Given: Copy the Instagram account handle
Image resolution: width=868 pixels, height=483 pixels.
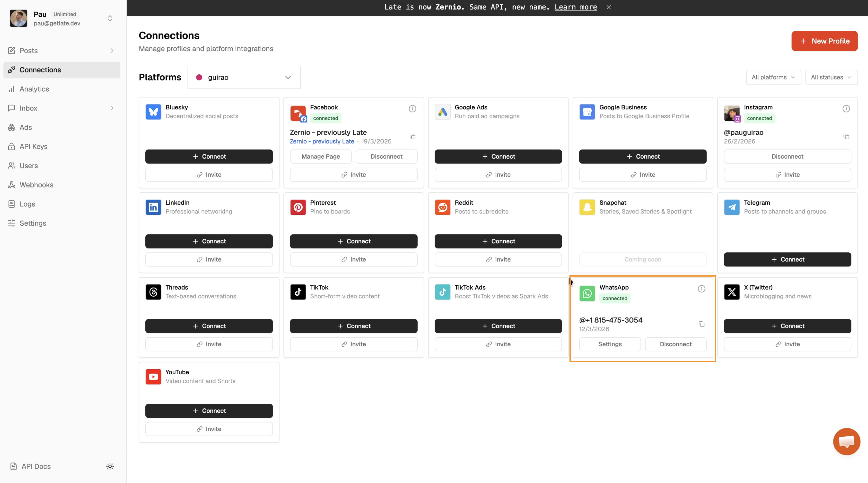Looking at the screenshot, I should coord(846,136).
